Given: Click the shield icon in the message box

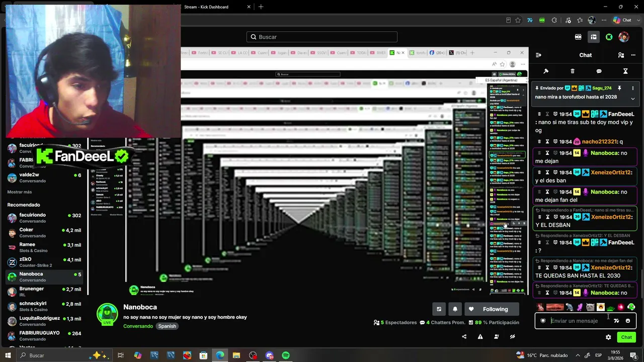Looking at the screenshot, I should pos(543,321).
